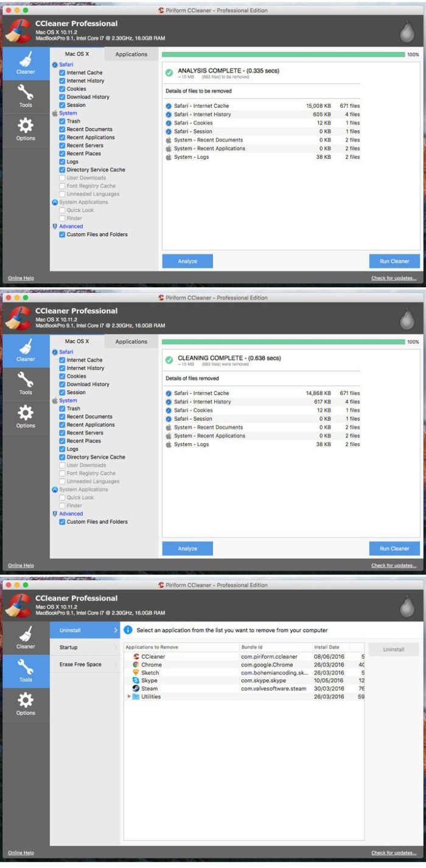Open Startup section in Tools menu
Screen dimensions: 426x868
coord(85,647)
